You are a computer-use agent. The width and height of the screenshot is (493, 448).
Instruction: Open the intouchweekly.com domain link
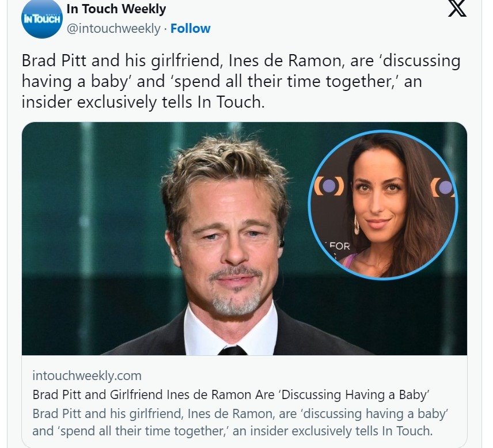click(x=87, y=375)
